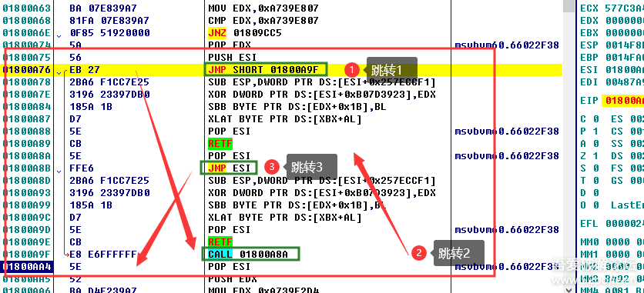This screenshot has width=644, height=293.
Task: Click the PUSH ESI instruction
Action: pyautogui.click(x=232, y=58)
